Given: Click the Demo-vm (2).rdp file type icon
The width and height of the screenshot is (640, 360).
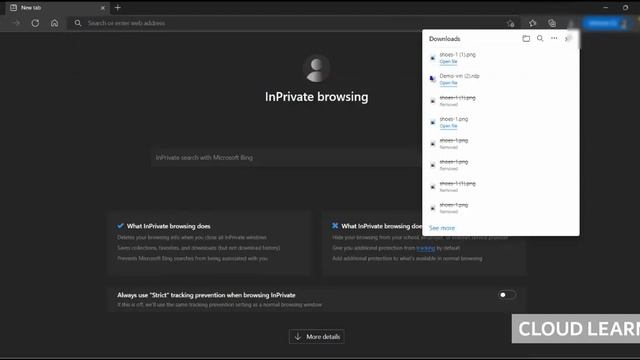Looking at the screenshot, I should [433, 79].
